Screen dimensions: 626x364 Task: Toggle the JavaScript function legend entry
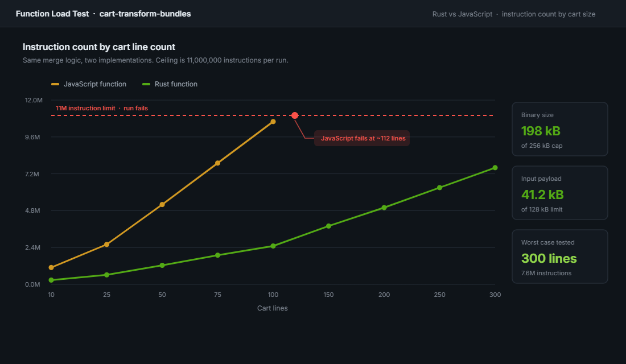click(x=89, y=84)
